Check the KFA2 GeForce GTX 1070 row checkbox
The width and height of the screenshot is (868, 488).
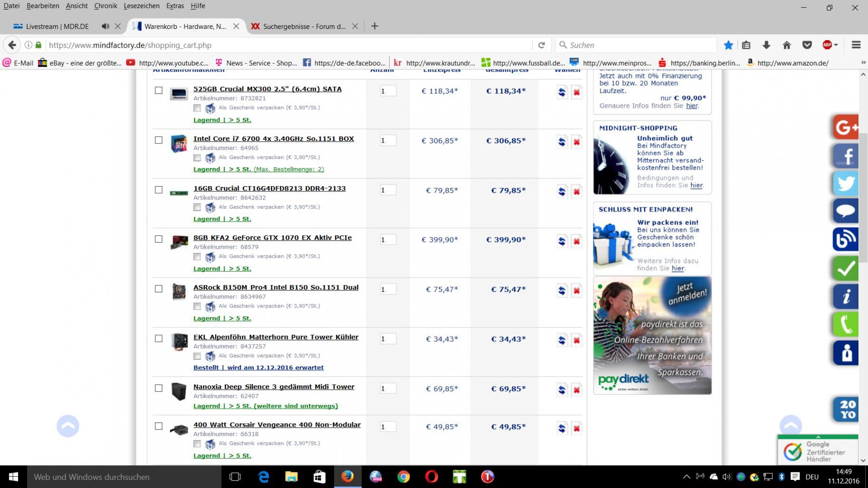(159, 239)
